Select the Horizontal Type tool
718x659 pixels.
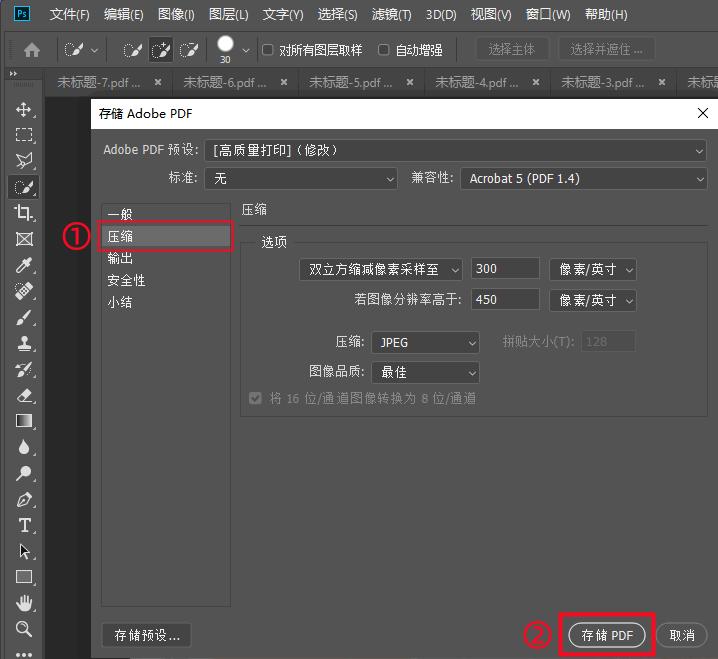[x=24, y=525]
